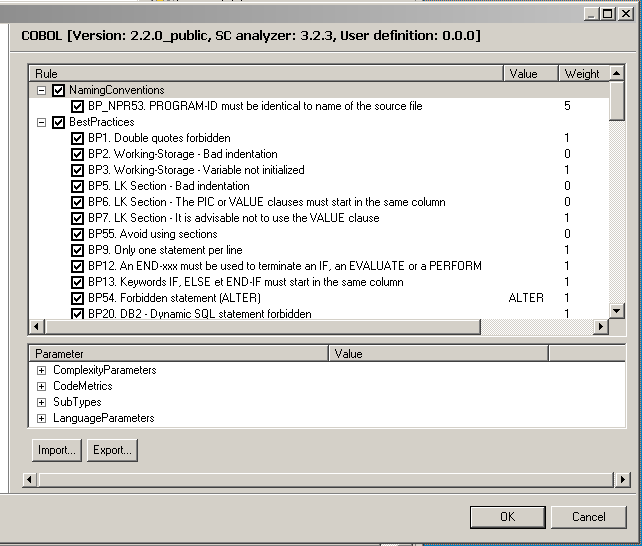Close the dialog with X button
642x546 pixels.
(x=626, y=14)
